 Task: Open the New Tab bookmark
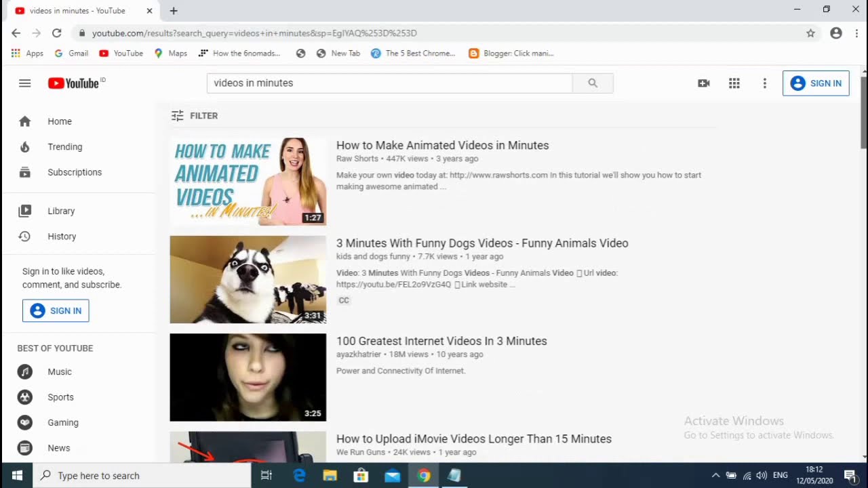click(338, 54)
